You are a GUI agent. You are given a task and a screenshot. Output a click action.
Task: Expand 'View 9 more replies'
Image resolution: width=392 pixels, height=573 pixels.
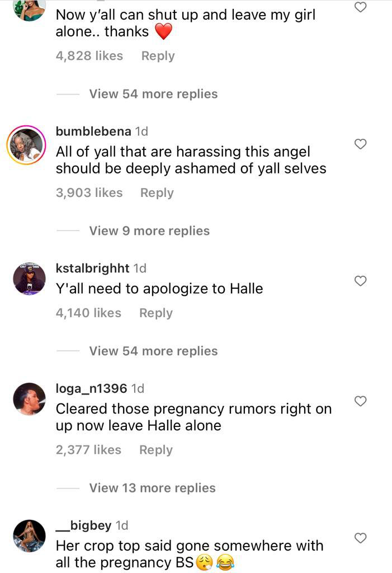tap(149, 231)
